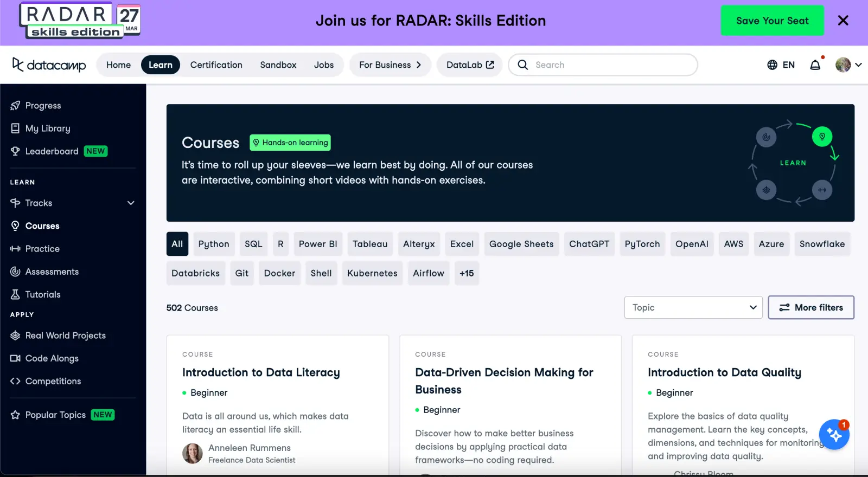Click the RADAR skills edition logo
The width and height of the screenshot is (868, 477).
[x=80, y=21]
